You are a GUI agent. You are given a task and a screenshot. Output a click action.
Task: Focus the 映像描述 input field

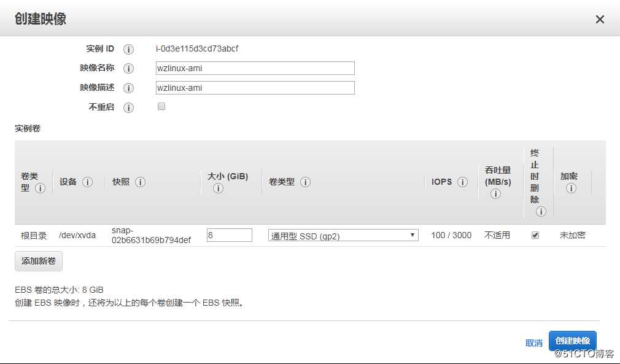pos(255,88)
